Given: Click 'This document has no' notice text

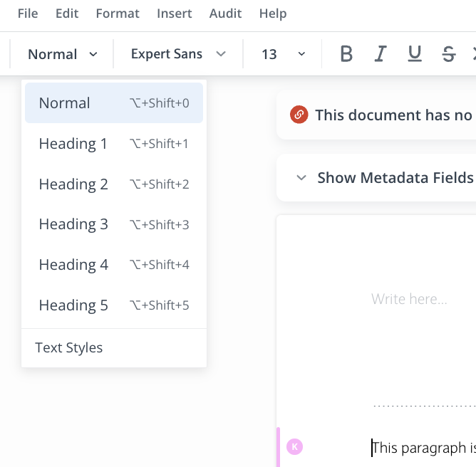Looking at the screenshot, I should pos(393,115).
